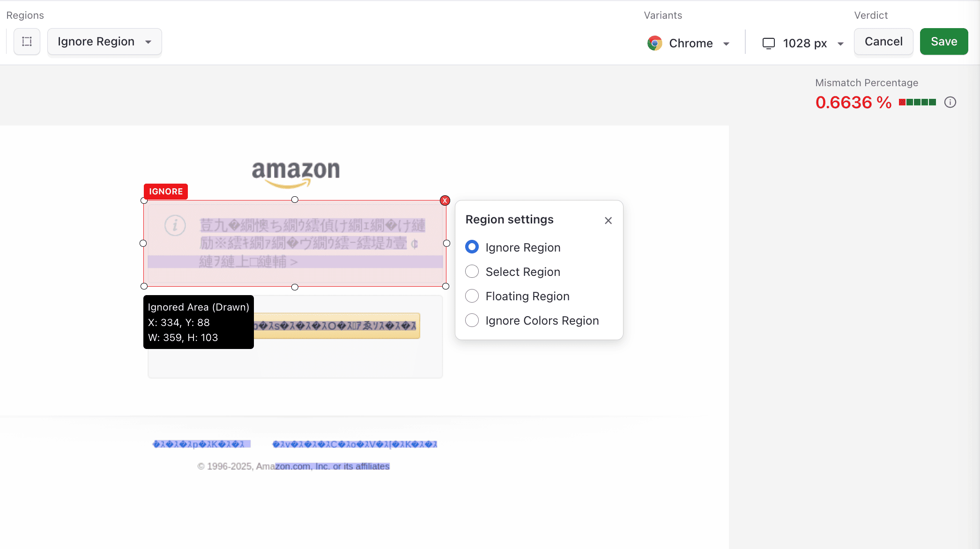Screen dimensions: 980x549
Task: Expand the browser variant dropdown
Action: pyautogui.click(x=726, y=43)
